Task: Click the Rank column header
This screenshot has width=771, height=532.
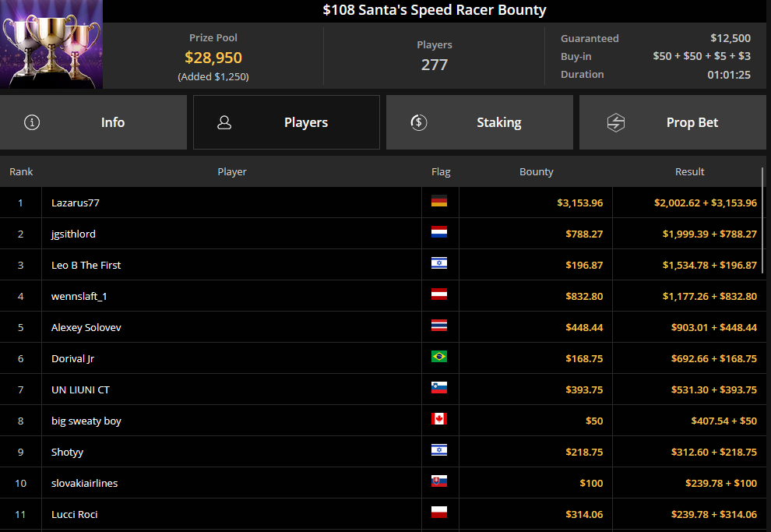Action: [x=21, y=171]
